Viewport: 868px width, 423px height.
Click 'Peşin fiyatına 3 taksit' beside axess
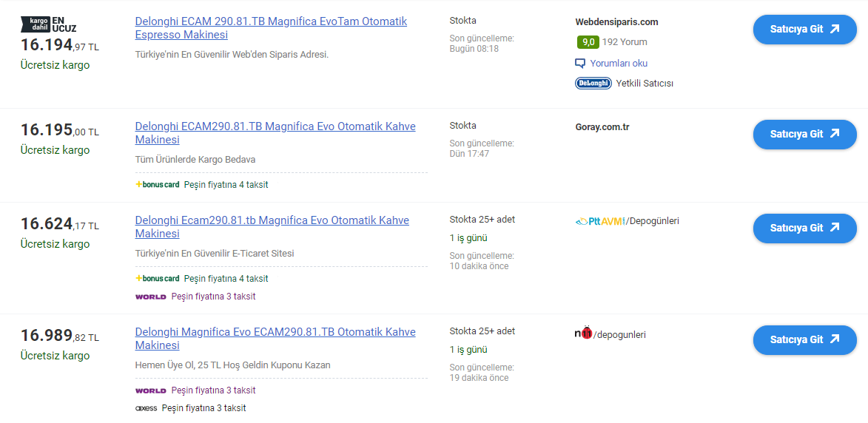[203, 408]
